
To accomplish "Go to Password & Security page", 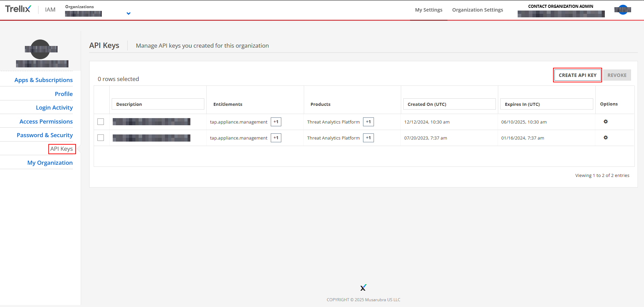I will tap(45, 135).
